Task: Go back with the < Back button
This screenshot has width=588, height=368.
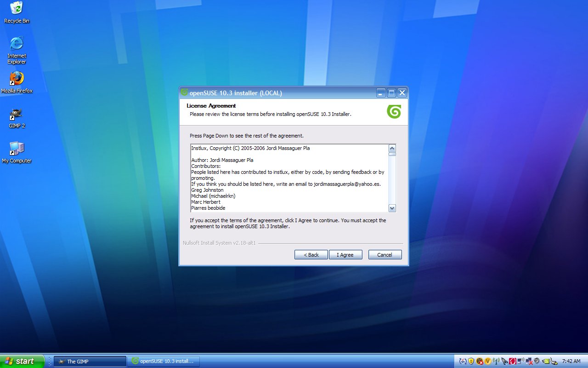Action: 311,255
